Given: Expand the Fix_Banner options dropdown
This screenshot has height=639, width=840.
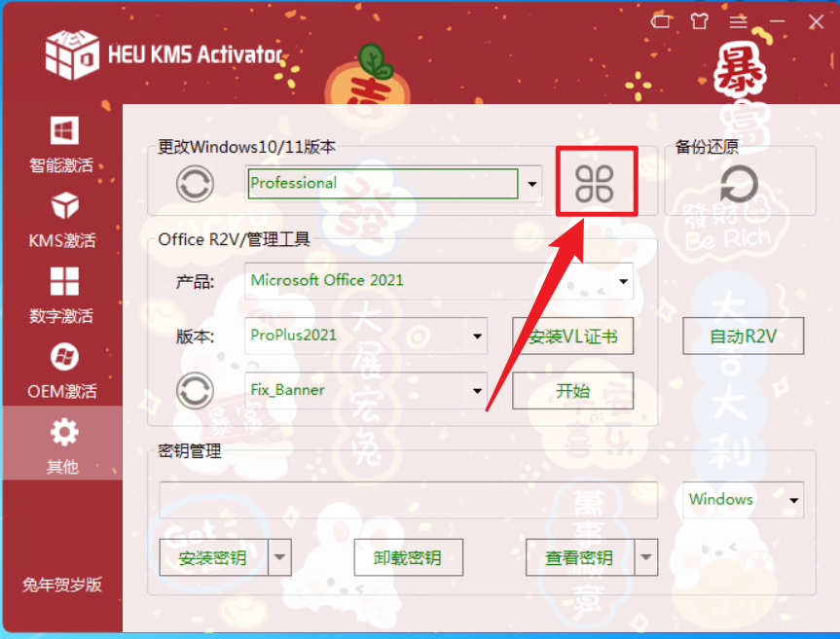Looking at the screenshot, I should [477, 391].
